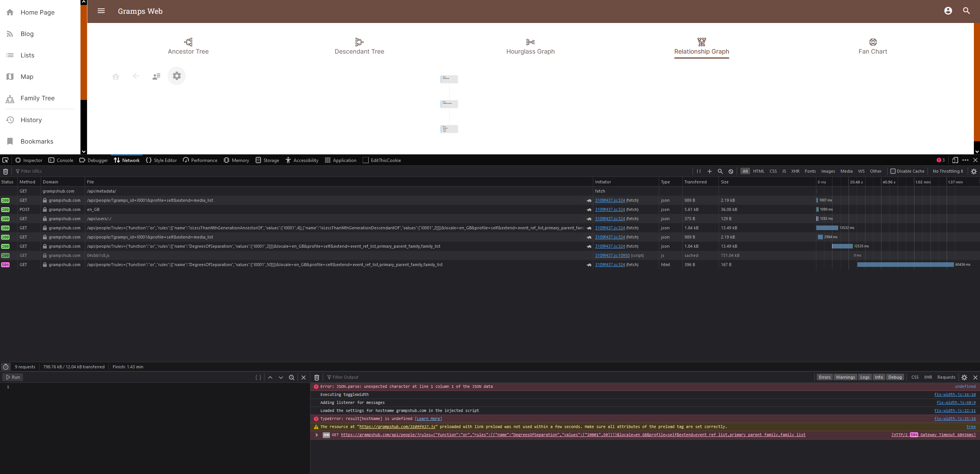
Task: Click the search magnifier in the app header
Action: tap(966, 11)
